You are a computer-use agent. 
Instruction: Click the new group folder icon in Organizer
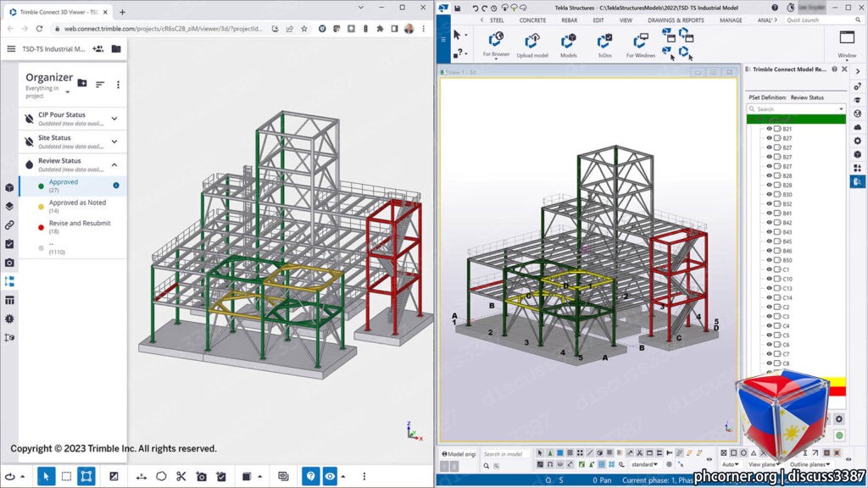82,84
